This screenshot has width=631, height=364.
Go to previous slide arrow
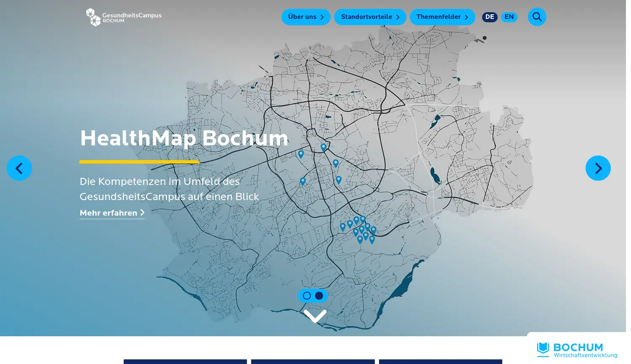tap(19, 168)
